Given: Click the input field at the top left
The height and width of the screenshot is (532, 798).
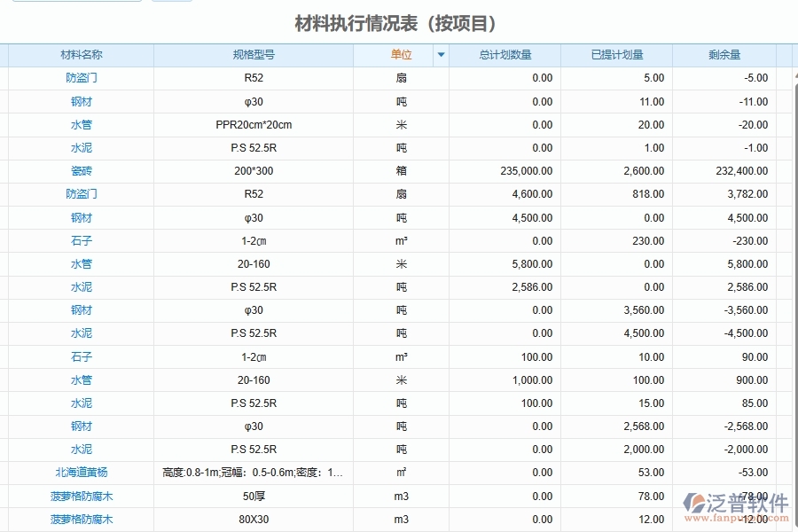Looking at the screenshot, I should 75,3.
